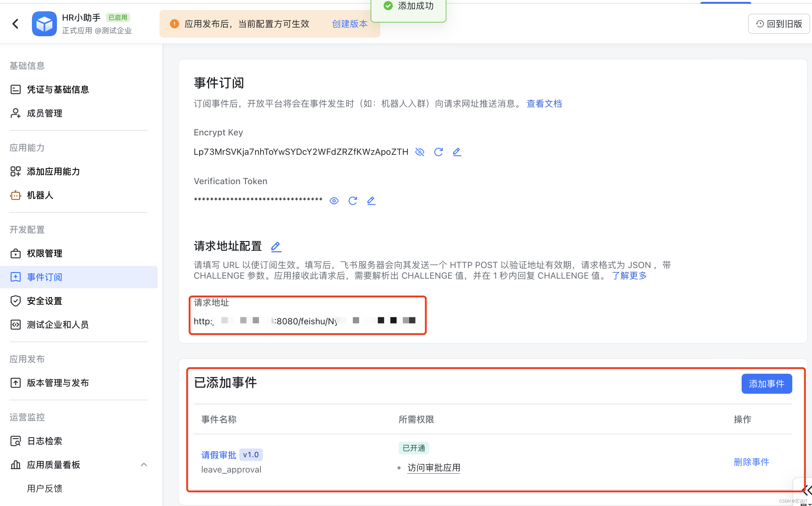
Task: Edit the Encrypt Key with the pencil icon
Action: [x=457, y=152]
